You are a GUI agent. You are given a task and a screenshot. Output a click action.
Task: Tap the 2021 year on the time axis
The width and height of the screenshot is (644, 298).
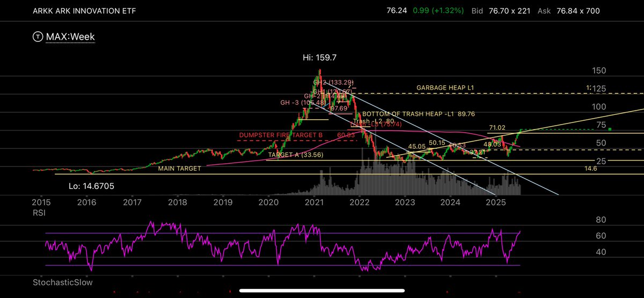[313, 202]
